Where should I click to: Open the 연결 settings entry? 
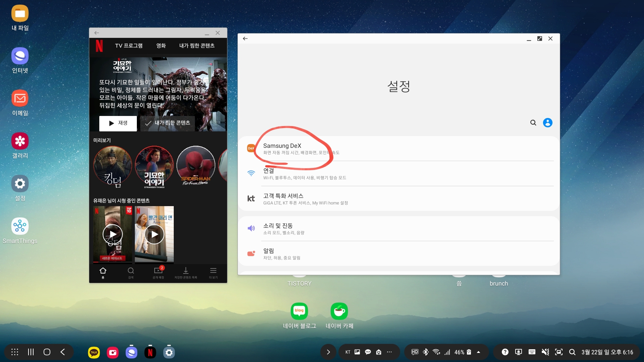click(x=399, y=174)
